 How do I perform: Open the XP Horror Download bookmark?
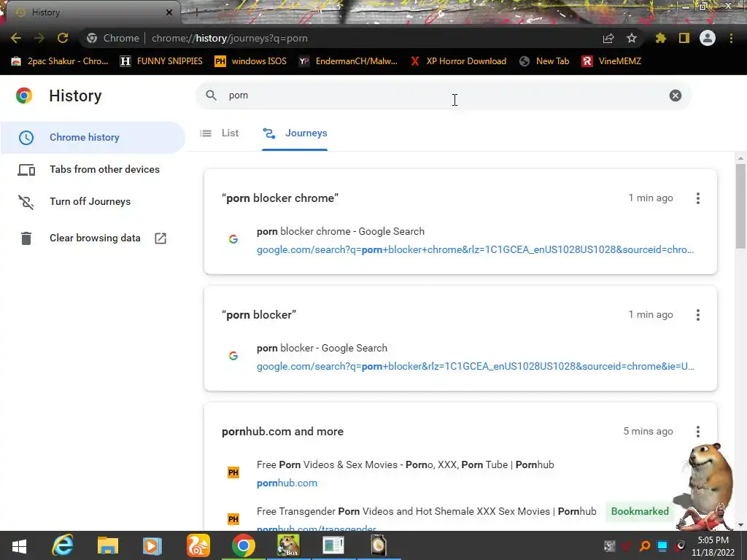pyautogui.click(x=458, y=61)
